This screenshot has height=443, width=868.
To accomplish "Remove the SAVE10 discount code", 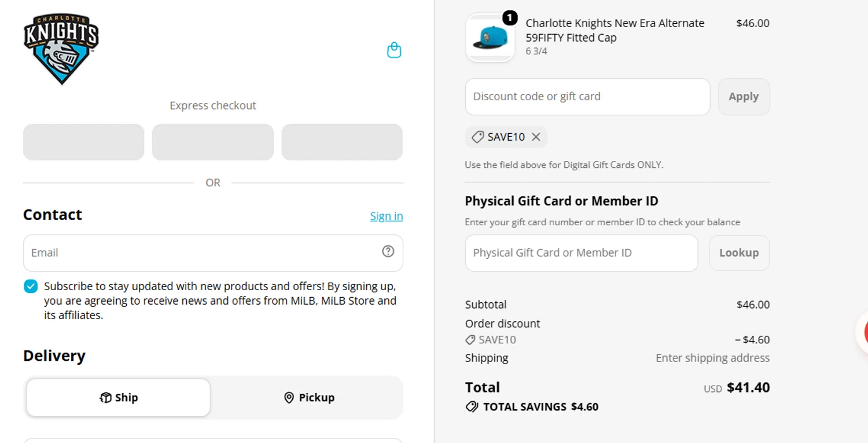I will click(x=536, y=137).
